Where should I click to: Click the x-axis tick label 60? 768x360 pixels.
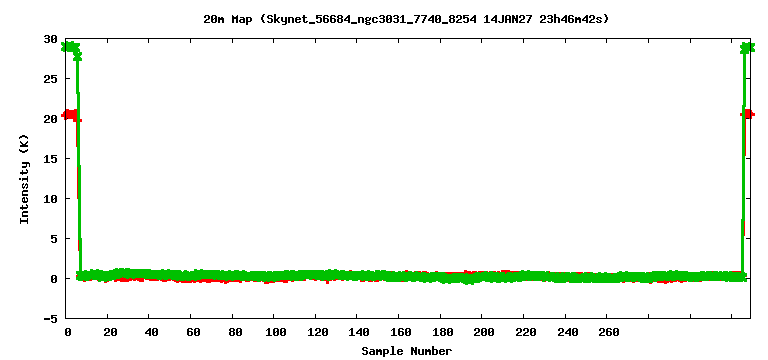coord(192,332)
